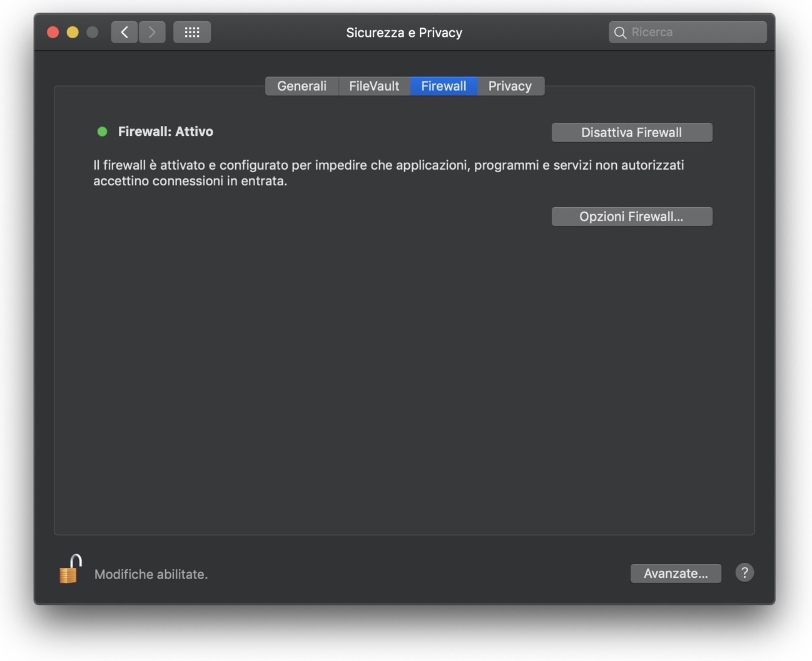Click the Avanzate button

[676, 573]
